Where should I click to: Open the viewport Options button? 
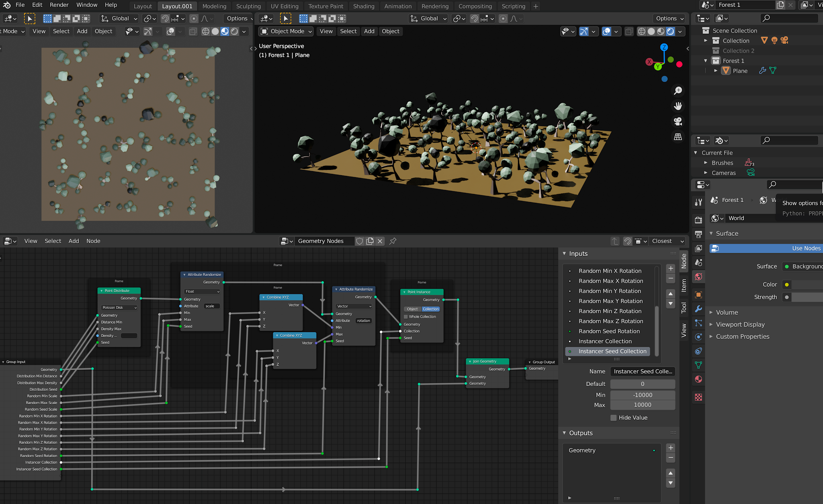[x=669, y=18]
